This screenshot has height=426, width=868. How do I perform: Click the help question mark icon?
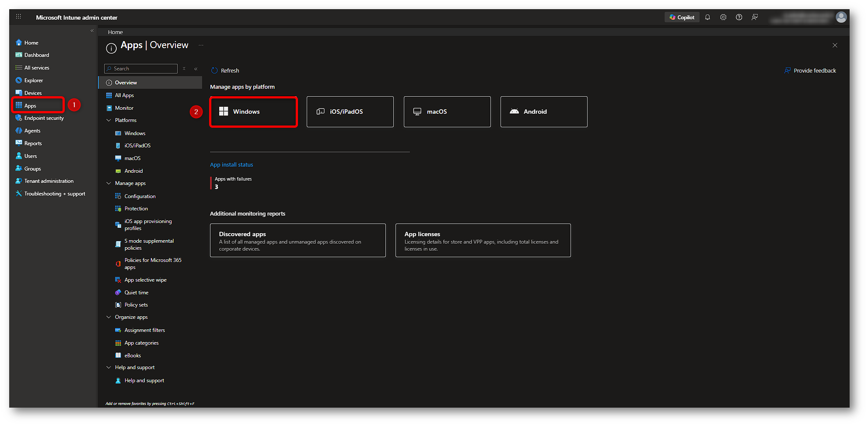click(739, 17)
